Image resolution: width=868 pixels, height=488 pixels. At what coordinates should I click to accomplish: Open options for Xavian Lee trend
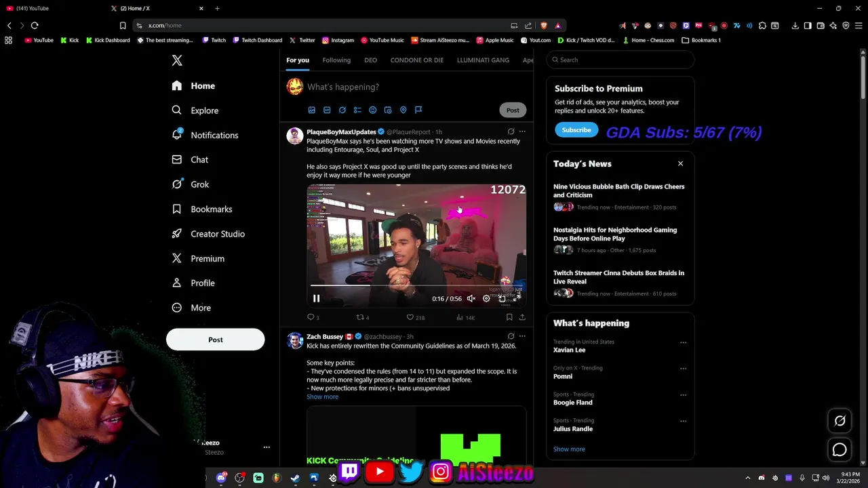click(683, 342)
